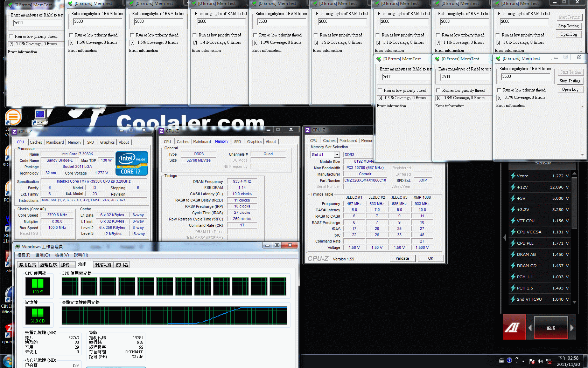588x368 pixels.
Task: Click Stop Testing in 0.7% Coverage MemTest
Action: pos(570,81)
